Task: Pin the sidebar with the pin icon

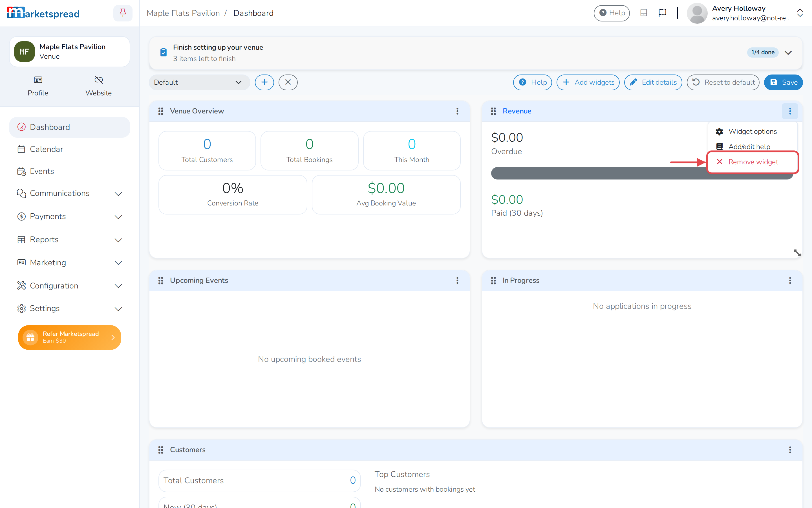Action: point(122,13)
